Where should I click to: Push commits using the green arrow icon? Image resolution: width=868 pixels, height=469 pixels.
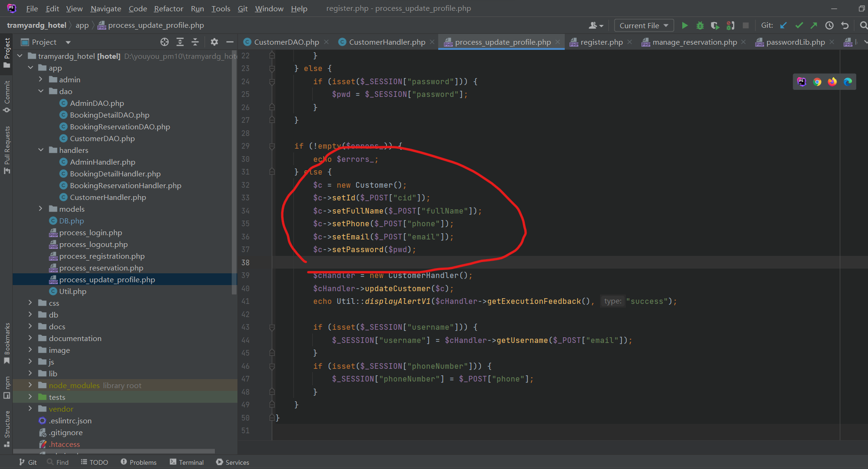tap(814, 25)
